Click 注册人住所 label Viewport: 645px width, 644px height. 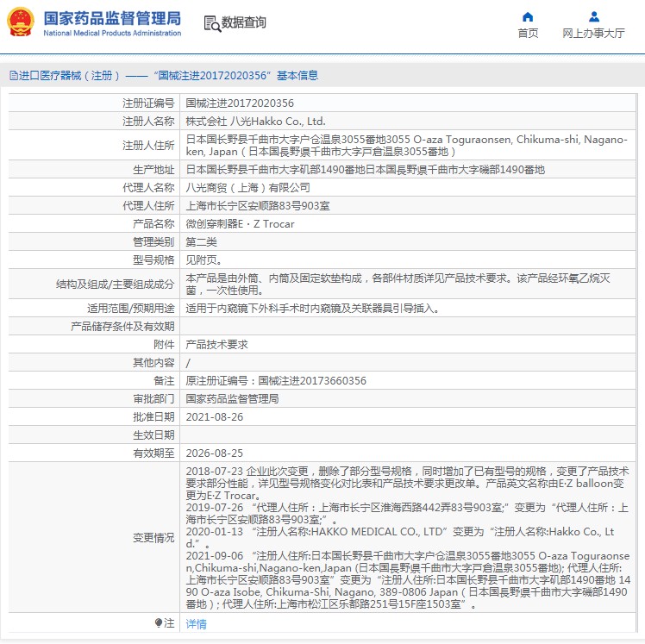(x=148, y=146)
